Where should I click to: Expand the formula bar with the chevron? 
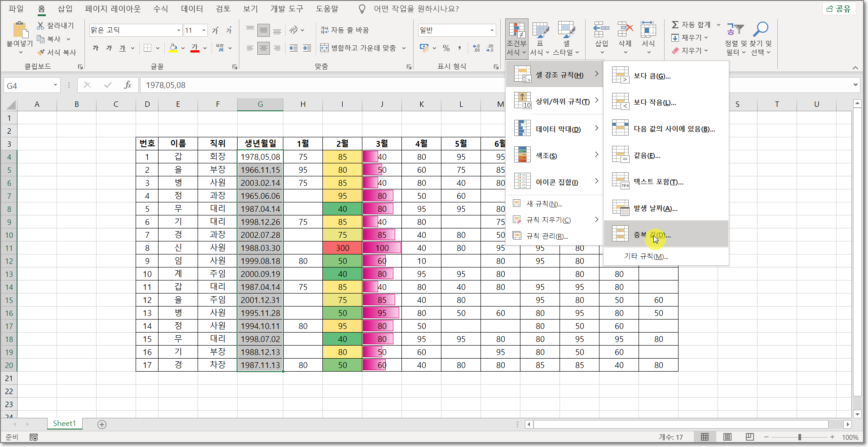tap(855, 85)
